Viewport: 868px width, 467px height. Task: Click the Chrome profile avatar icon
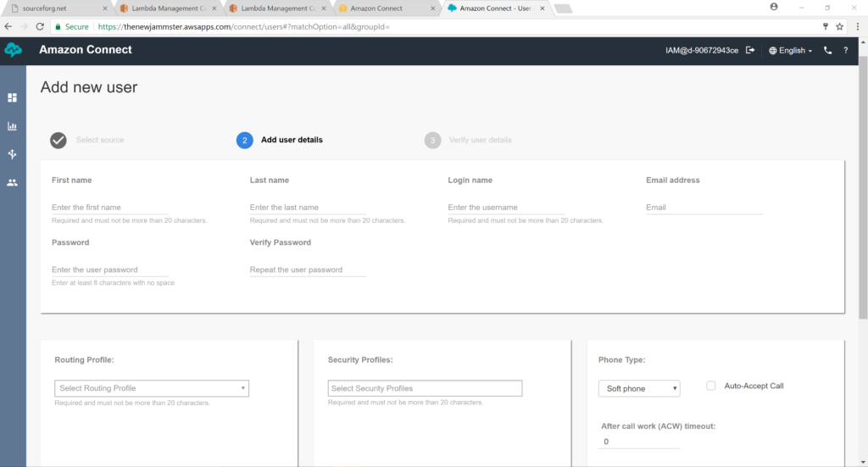point(774,7)
